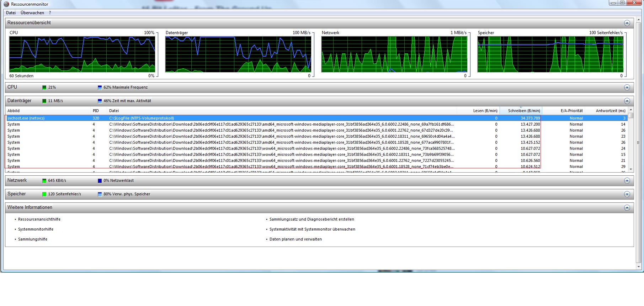This screenshot has width=644, height=306.
Task: Open the Systemmonitorhilfe link
Action: (x=36, y=229)
